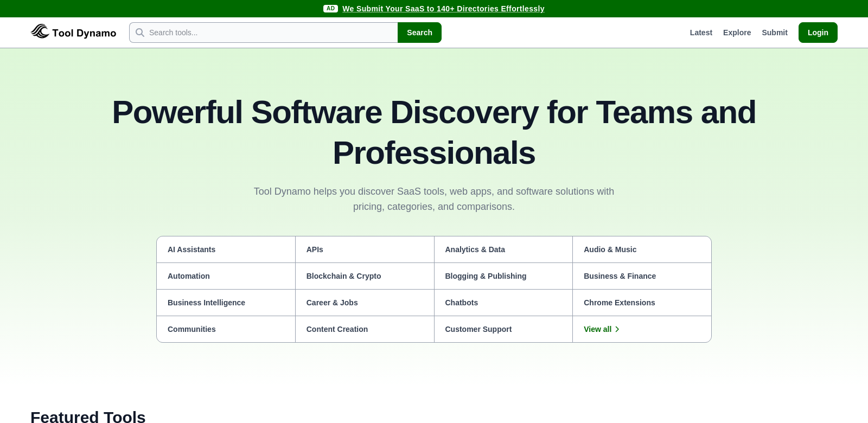Click the Tool Dynamo wave logo icon
868x423 pixels.
[x=40, y=31]
